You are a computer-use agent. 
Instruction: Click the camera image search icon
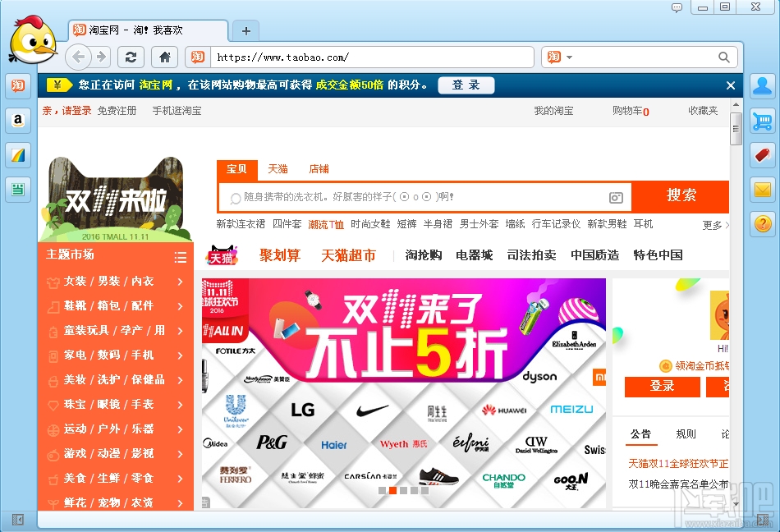pyautogui.click(x=616, y=197)
